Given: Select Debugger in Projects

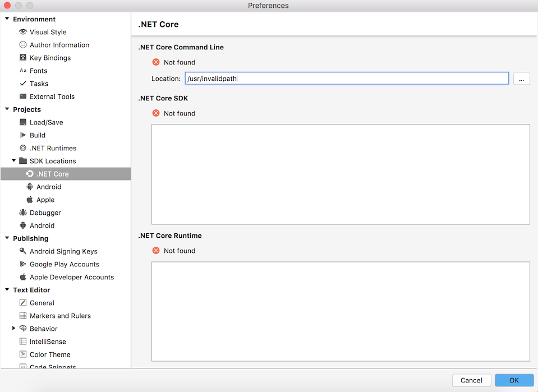Looking at the screenshot, I should click(x=45, y=213).
